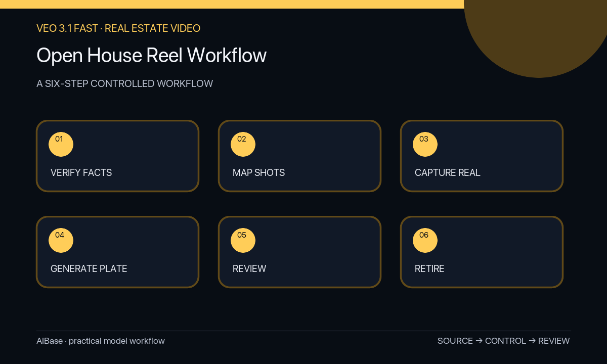This screenshot has height=364, width=607.
Task: Click the 01 step number badge
Action: [x=61, y=145]
